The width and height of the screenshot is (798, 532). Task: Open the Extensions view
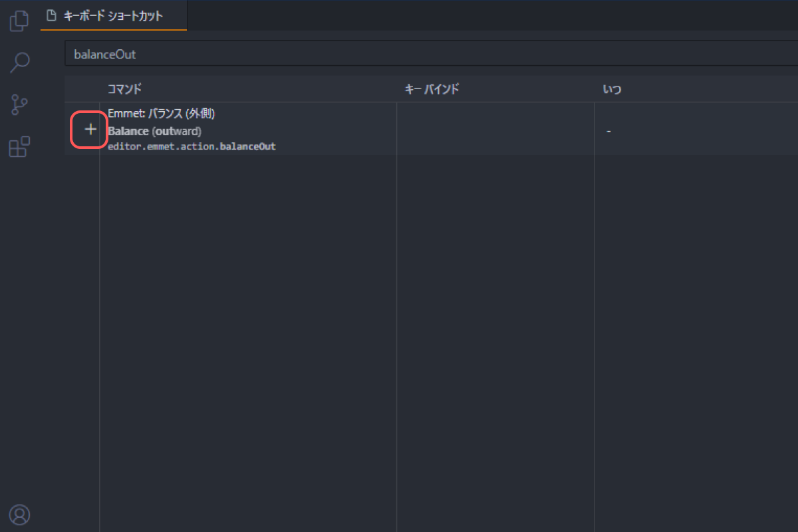click(19, 146)
